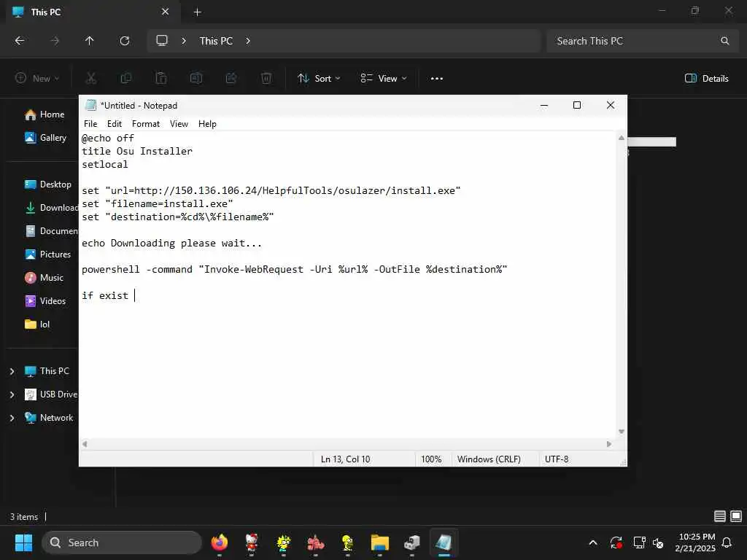Click the Paste icon in Explorer toolbar
The width and height of the screenshot is (747, 560).
pyautogui.click(x=161, y=78)
